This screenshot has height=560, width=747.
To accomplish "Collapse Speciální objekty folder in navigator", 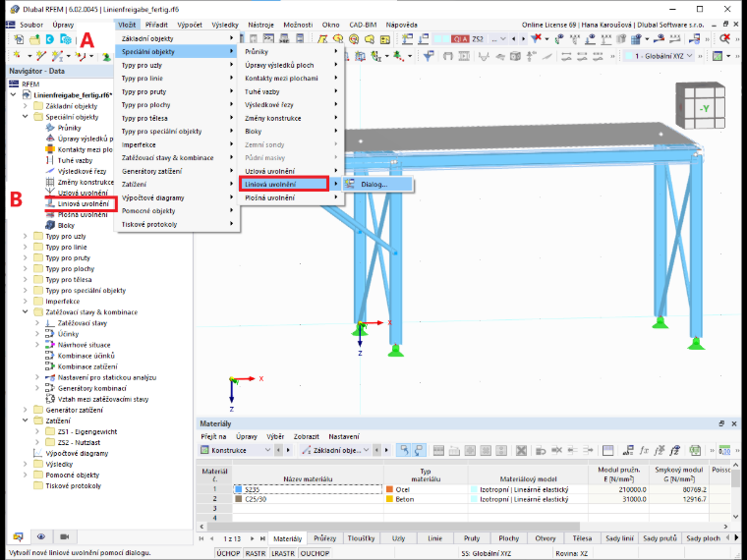I will tap(26, 117).
